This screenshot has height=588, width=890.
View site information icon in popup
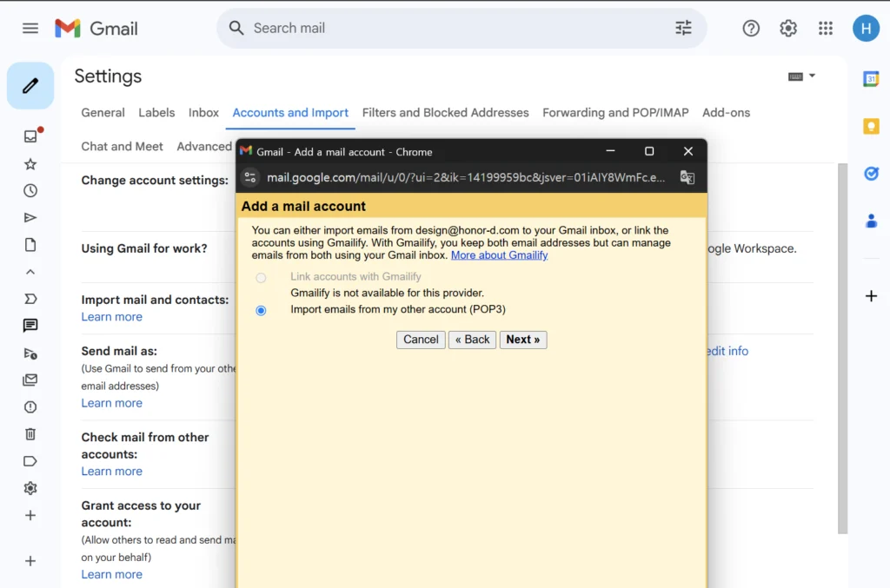pyautogui.click(x=249, y=177)
